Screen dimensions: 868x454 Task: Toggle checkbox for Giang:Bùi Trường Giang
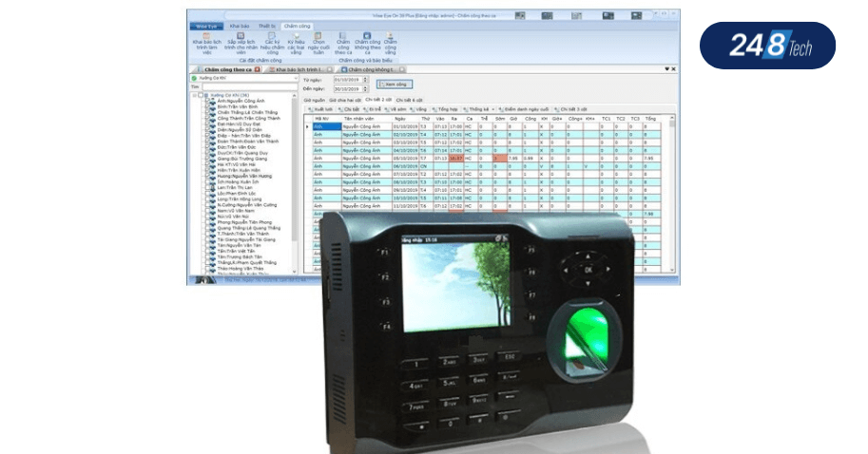209,159
